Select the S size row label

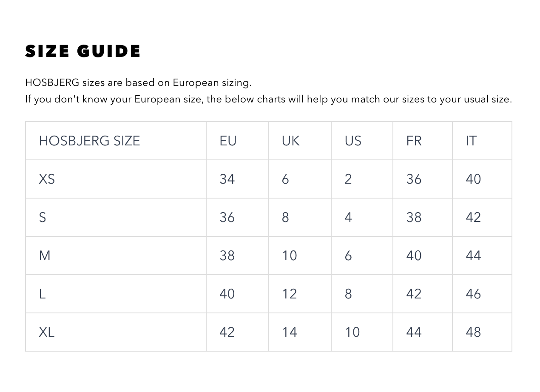(43, 217)
